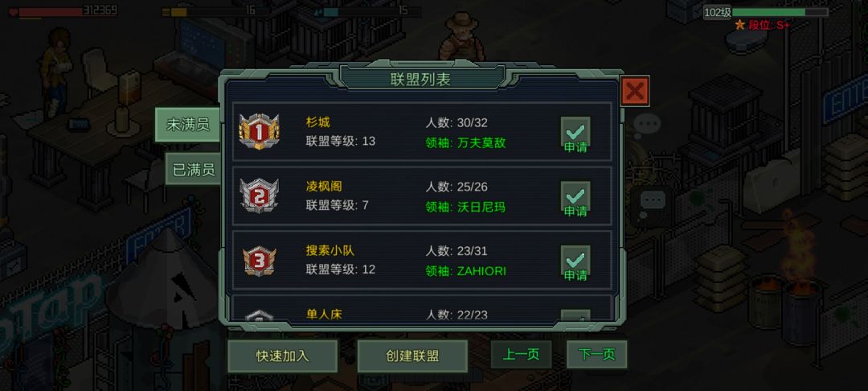
Task: Switch to the 已满员 tab
Action: pyautogui.click(x=193, y=170)
